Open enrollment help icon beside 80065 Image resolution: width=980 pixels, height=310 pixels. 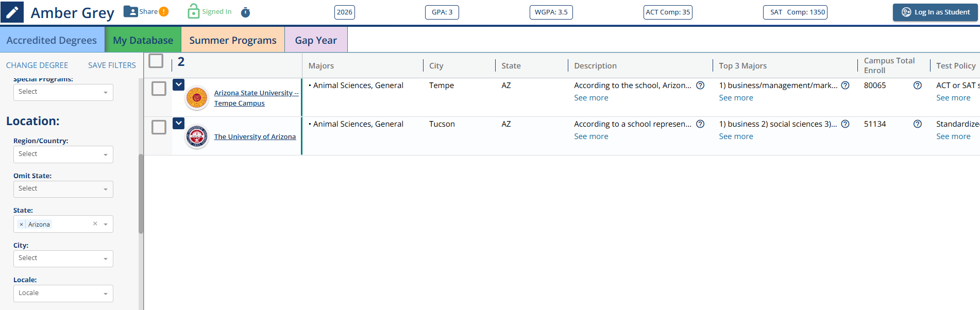pyautogui.click(x=917, y=85)
